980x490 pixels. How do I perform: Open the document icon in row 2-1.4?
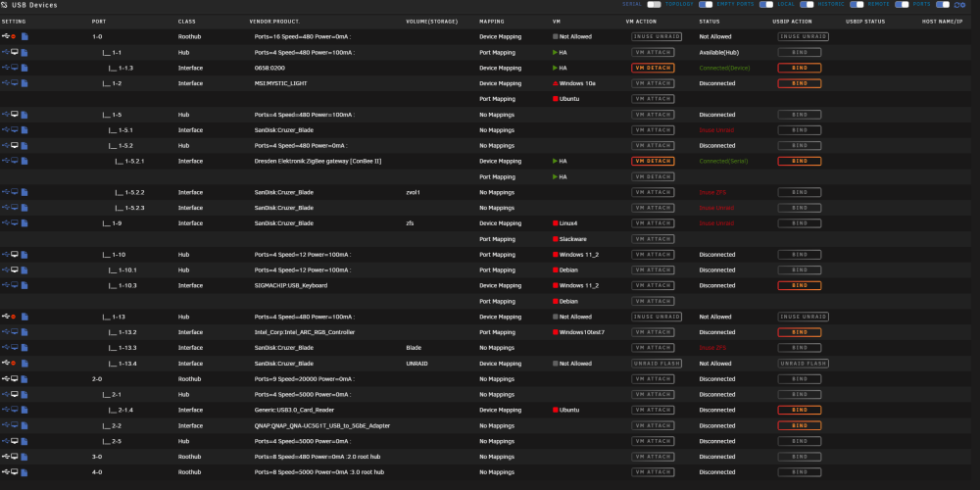24,410
